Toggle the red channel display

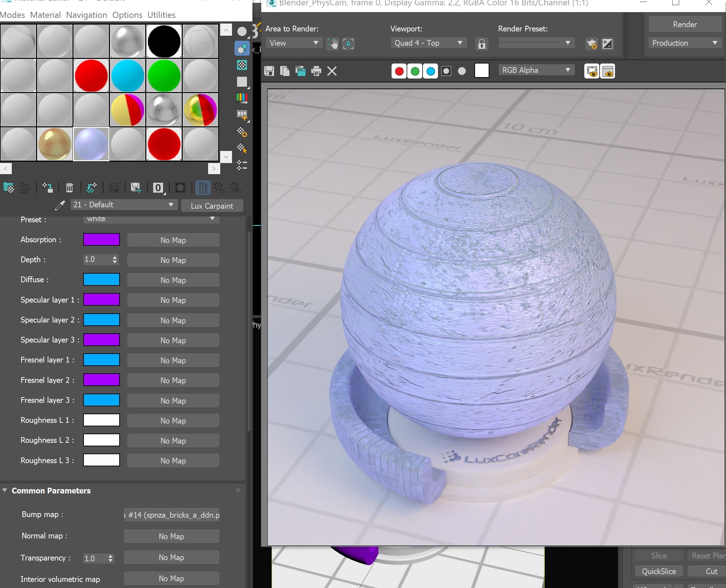399,71
